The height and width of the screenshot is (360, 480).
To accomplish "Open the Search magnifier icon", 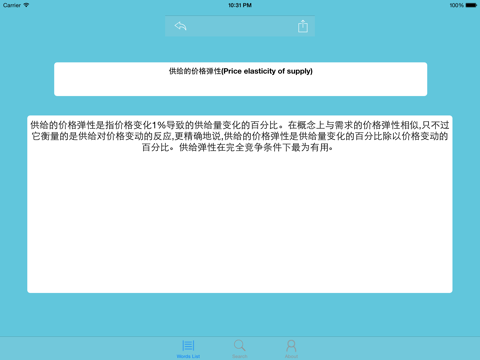I will point(240,345).
